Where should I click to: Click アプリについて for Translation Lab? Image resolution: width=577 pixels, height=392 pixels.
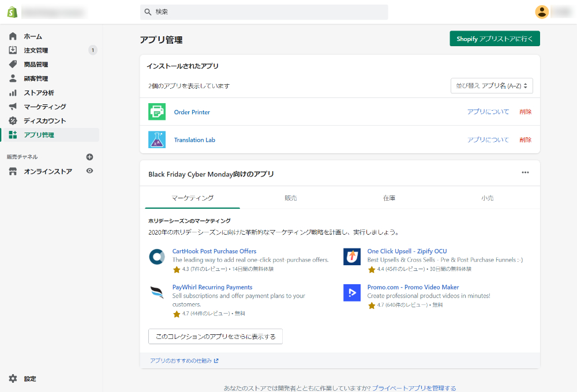tap(488, 140)
